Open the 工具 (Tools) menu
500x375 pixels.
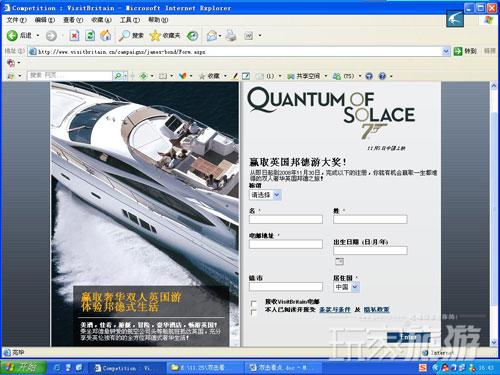coord(129,20)
